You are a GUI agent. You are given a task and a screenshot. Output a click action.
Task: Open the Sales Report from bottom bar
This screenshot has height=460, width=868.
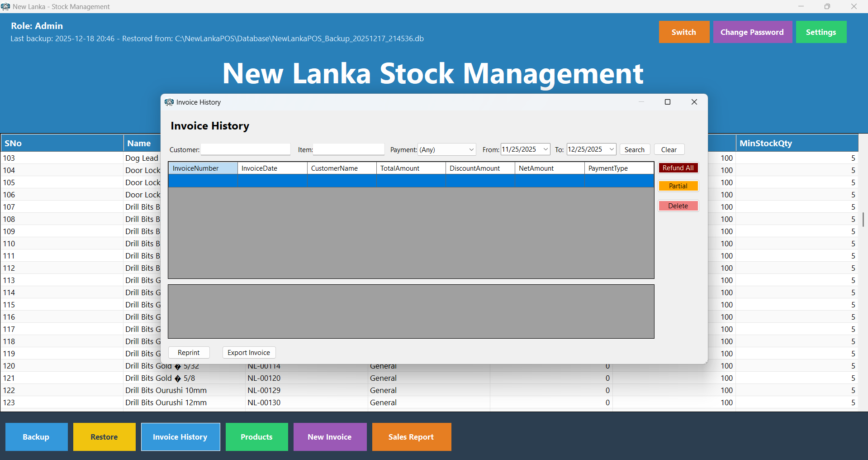pos(411,437)
